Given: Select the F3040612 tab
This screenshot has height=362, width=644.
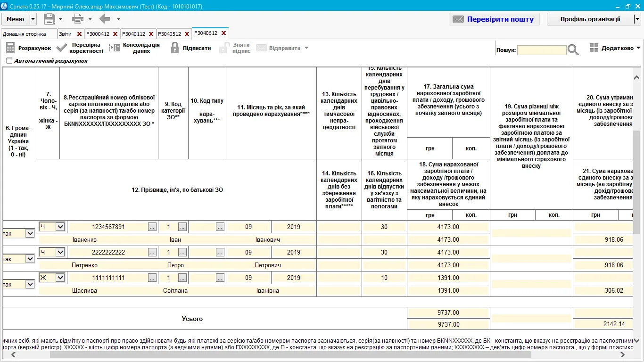Looking at the screenshot, I should tap(206, 33).
